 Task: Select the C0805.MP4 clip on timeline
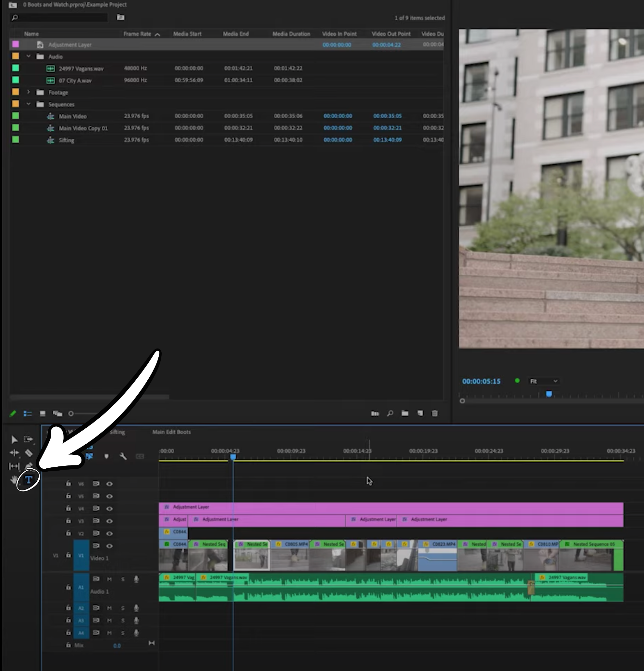290,556
